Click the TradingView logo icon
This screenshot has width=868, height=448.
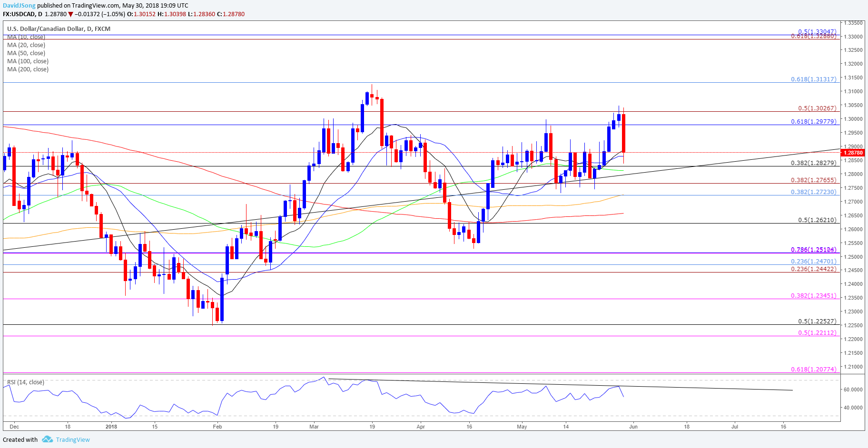point(47,439)
